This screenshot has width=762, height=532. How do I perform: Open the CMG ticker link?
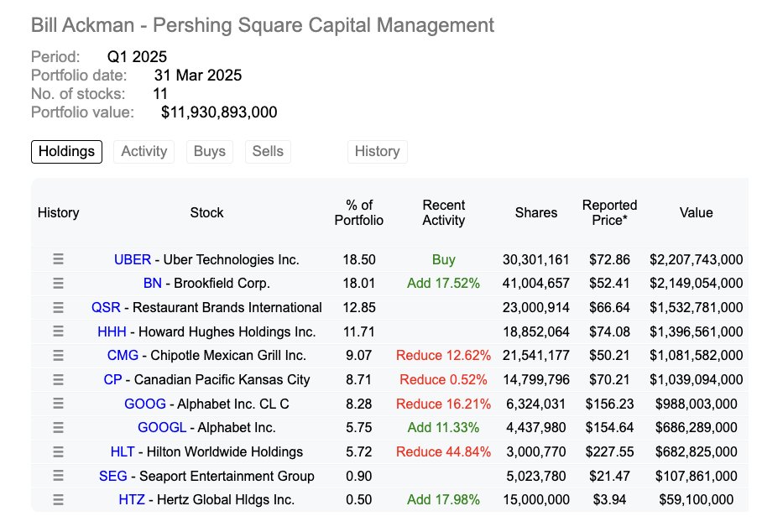123,356
